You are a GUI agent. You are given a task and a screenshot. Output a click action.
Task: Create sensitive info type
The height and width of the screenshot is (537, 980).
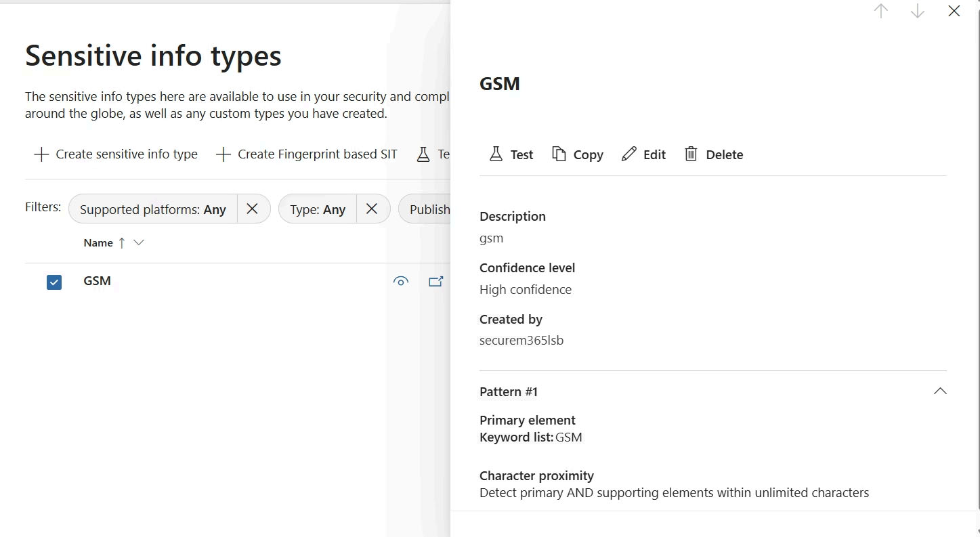[116, 154]
